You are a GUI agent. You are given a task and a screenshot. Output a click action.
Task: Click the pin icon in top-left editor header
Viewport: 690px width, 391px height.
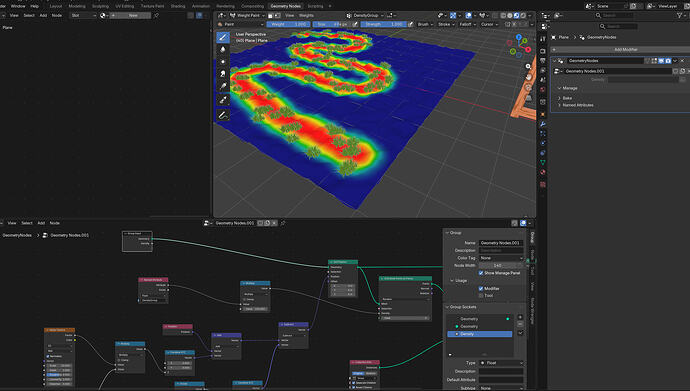[x=156, y=15]
